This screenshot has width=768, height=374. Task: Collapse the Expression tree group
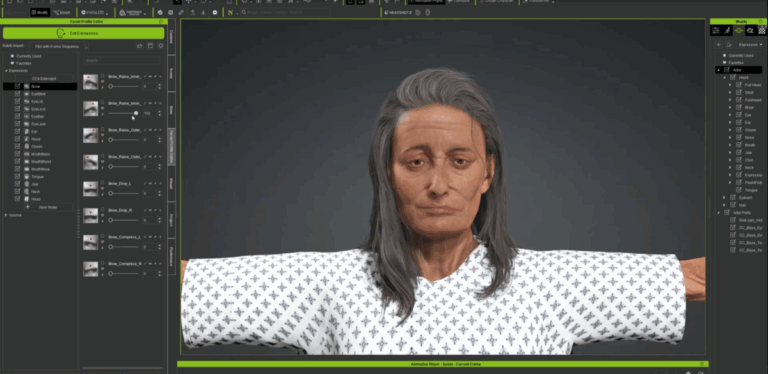pyautogui.click(x=6, y=70)
